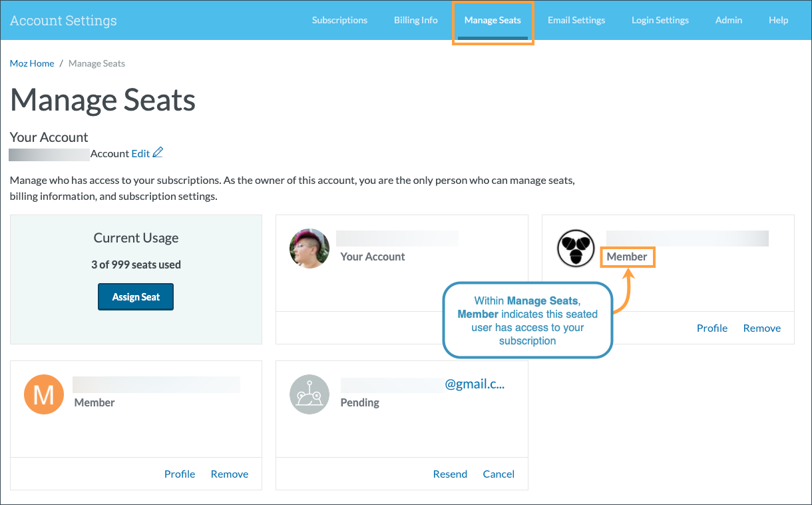
Task: Click the truncated gmail address link
Action: 475,384
